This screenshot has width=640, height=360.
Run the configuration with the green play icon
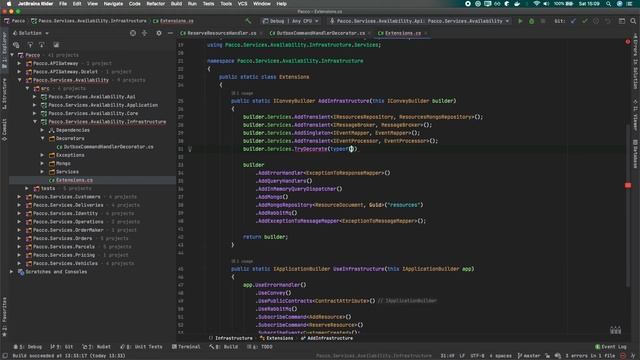coord(520,21)
